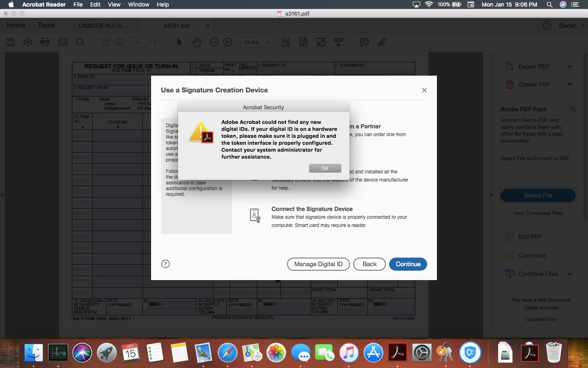Click the Select File to Convert to PDF field
588x368 pixels.
click(x=538, y=170)
